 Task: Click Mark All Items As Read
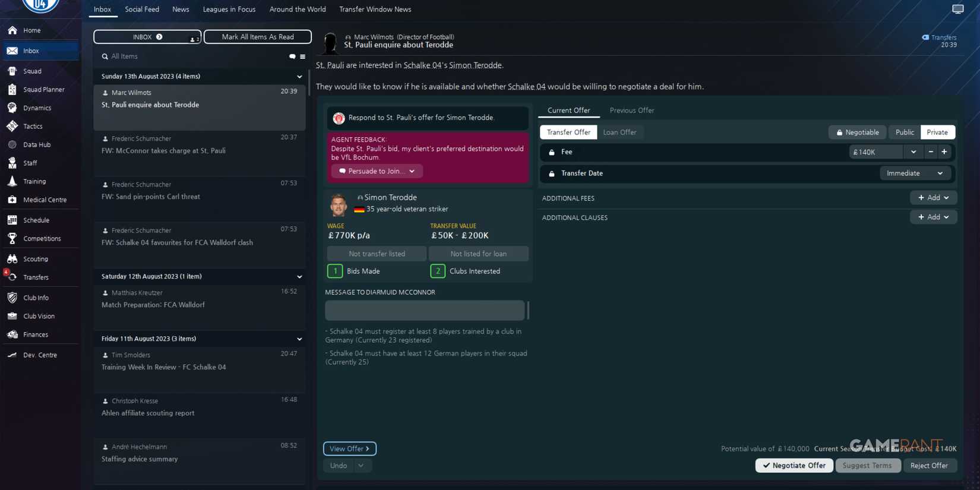coord(258,37)
